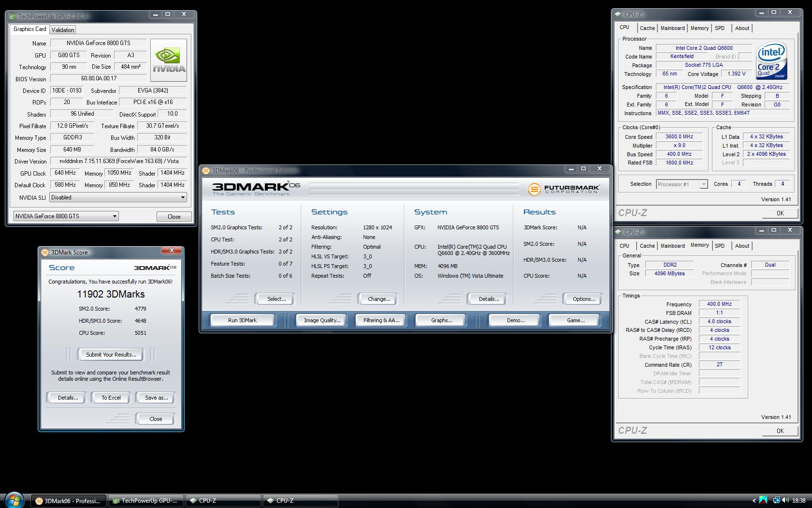This screenshot has width=812, height=508.
Task: Open Windows Start orb
Action: click(x=14, y=500)
